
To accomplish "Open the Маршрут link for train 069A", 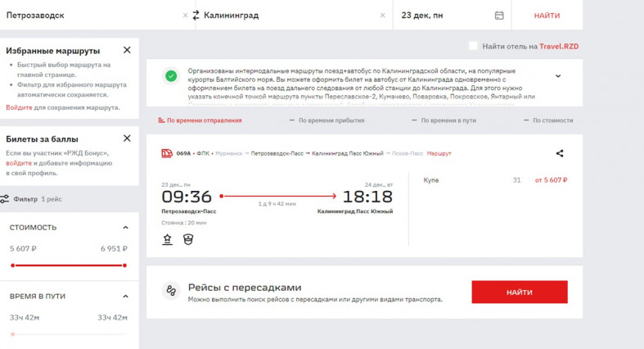I will tap(439, 153).
